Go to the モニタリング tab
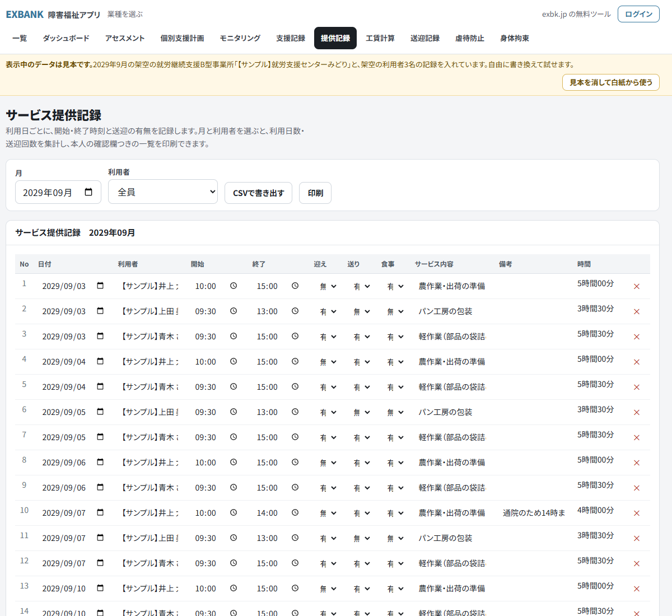672x616 pixels. click(240, 38)
